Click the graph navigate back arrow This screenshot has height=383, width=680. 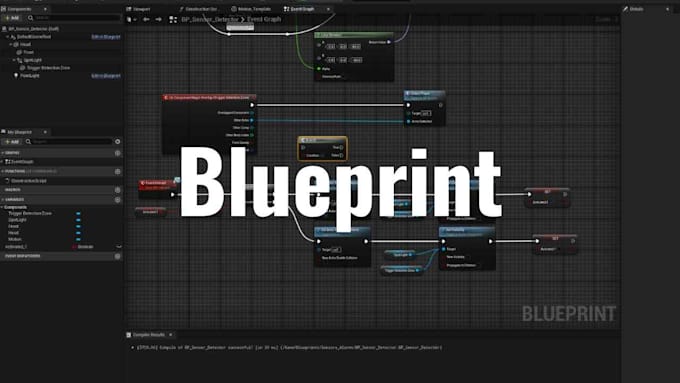pyautogui.click(x=146, y=20)
